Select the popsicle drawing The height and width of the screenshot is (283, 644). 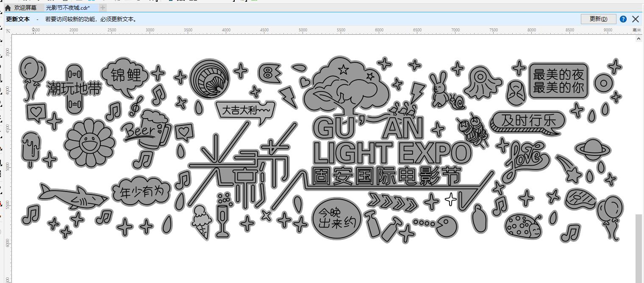[30, 149]
